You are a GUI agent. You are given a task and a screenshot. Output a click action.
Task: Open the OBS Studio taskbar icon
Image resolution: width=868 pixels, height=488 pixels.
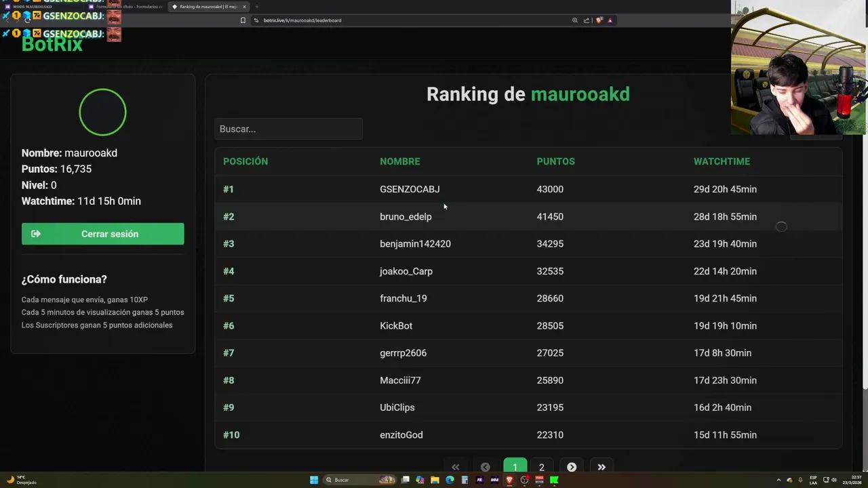(x=524, y=480)
